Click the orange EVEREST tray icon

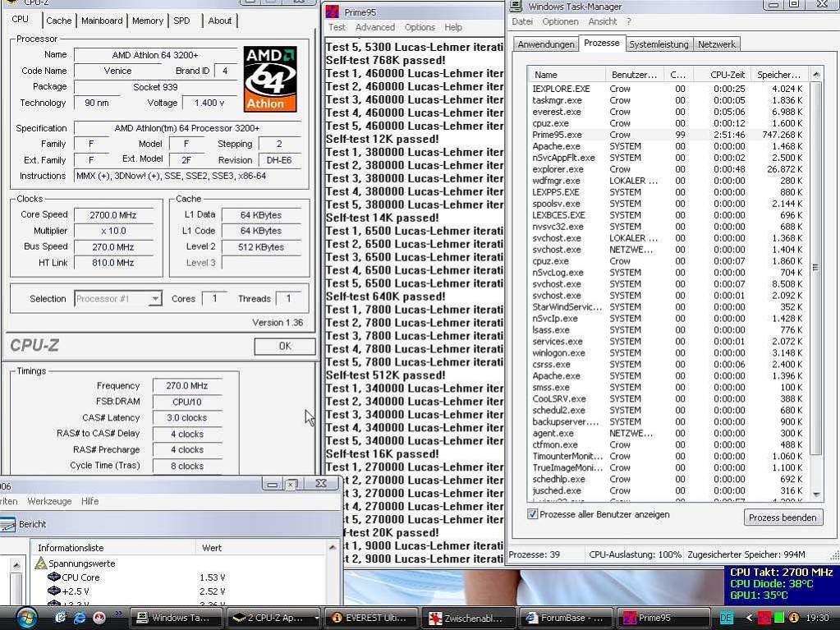pos(793,618)
